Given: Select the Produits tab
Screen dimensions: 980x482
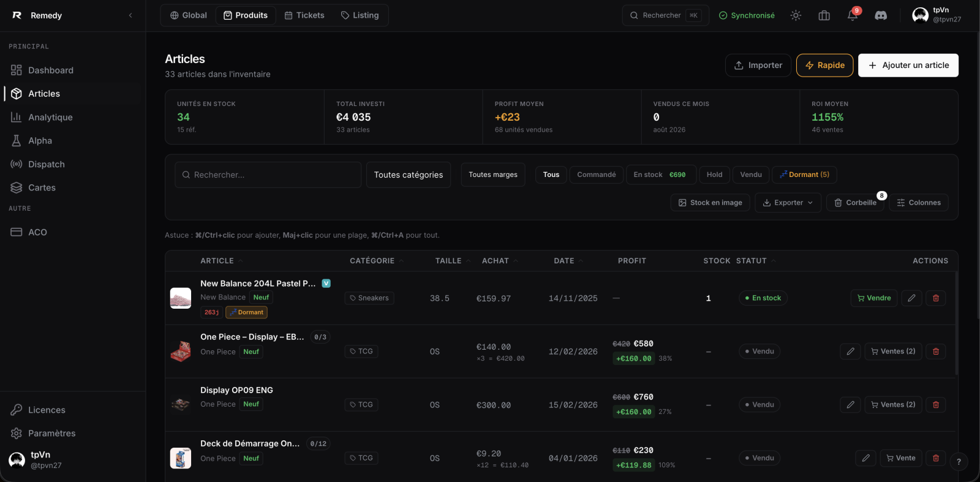Looking at the screenshot, I should [246, 15].
